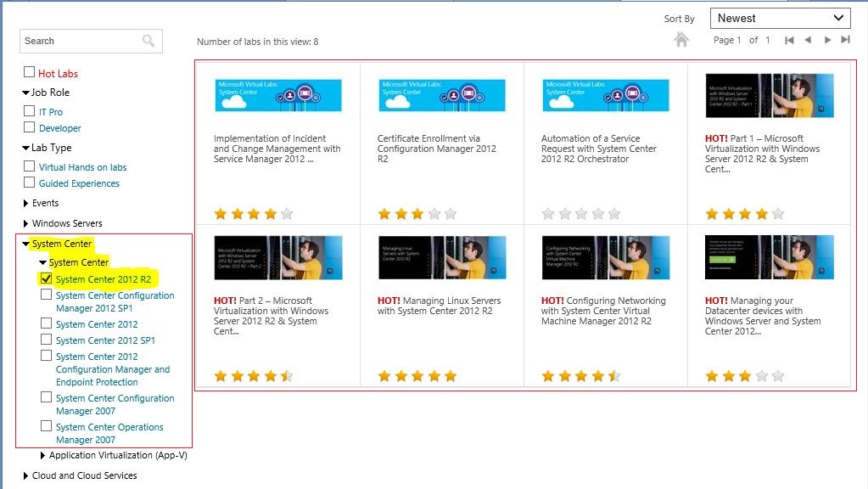Viewport: 868px width, 489px height.
Task: Uncheck the System Center 2012 R2 checkbox
Action: [x=47, y=278]
